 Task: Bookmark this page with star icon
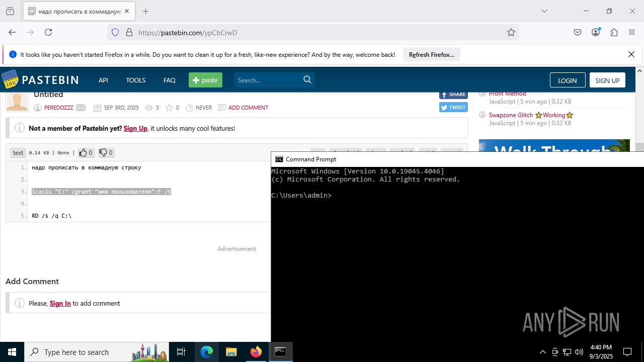pos(511,32)
